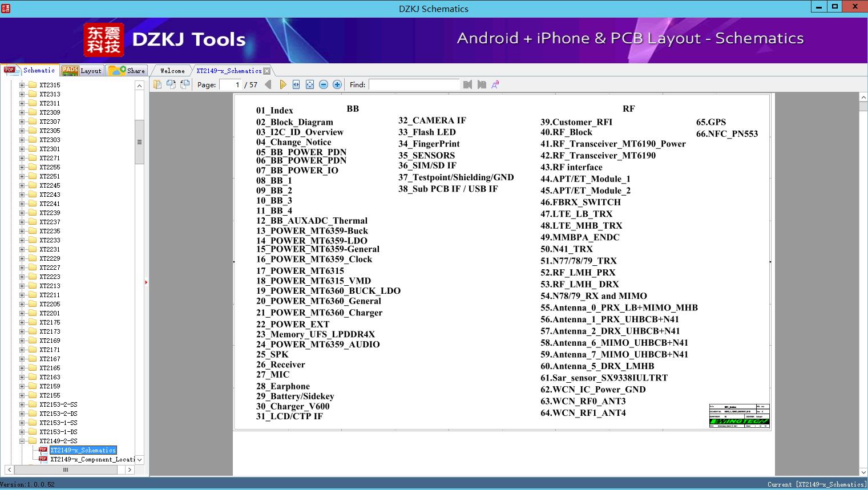The image size is (868, 490).
Task: Click the document scroll down arrow
Action: [863, 472]
